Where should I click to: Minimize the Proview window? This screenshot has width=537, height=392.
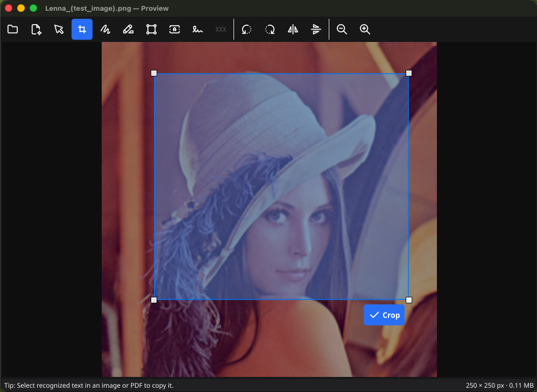(x=21, y=8)
